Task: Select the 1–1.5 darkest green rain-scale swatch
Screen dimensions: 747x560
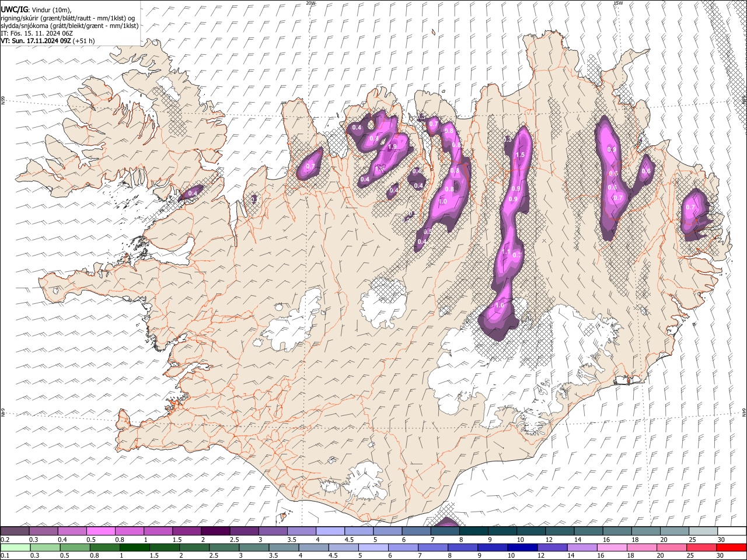Action: (x=134, y=547)
